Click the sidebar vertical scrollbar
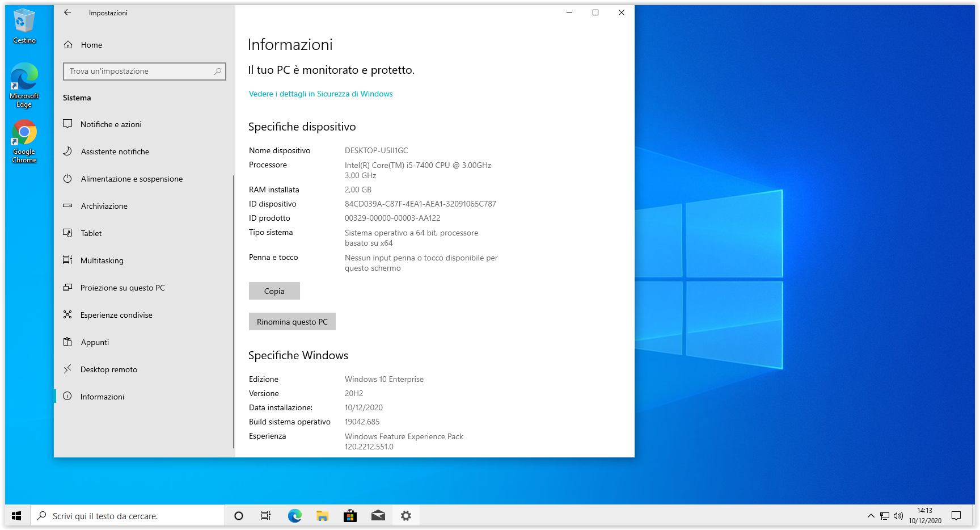The height and width of the screenshot is (530, 980). 234,312
